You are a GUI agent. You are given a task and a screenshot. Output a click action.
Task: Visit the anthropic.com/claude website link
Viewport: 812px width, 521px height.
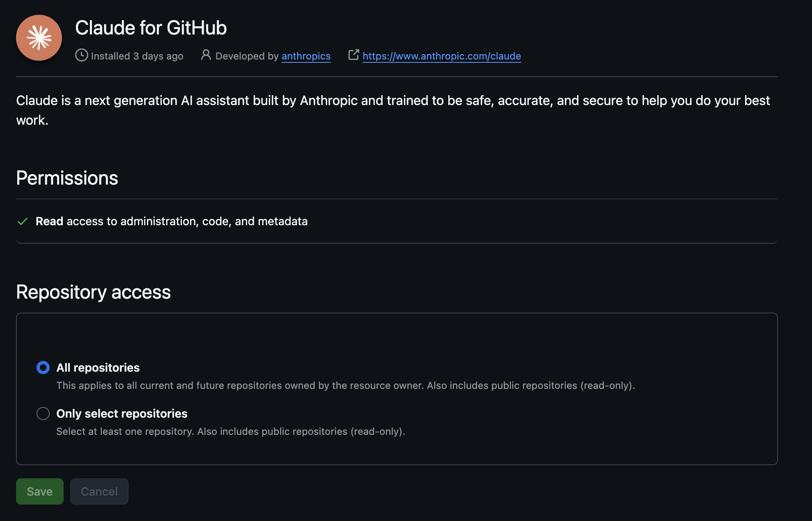click(x=442, y=56)
